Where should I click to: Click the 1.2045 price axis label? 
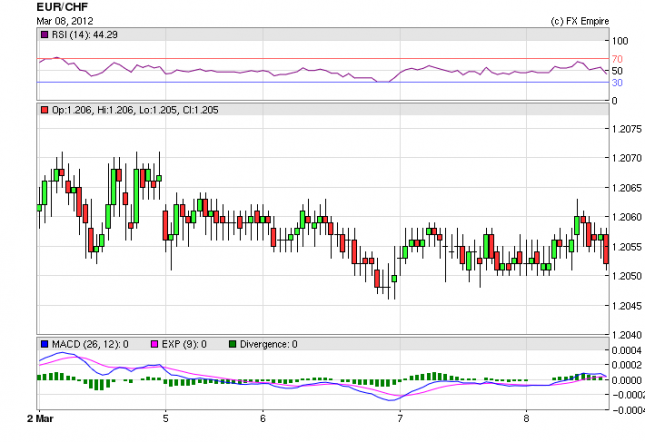pyautogui.click(x=626, y=305)
